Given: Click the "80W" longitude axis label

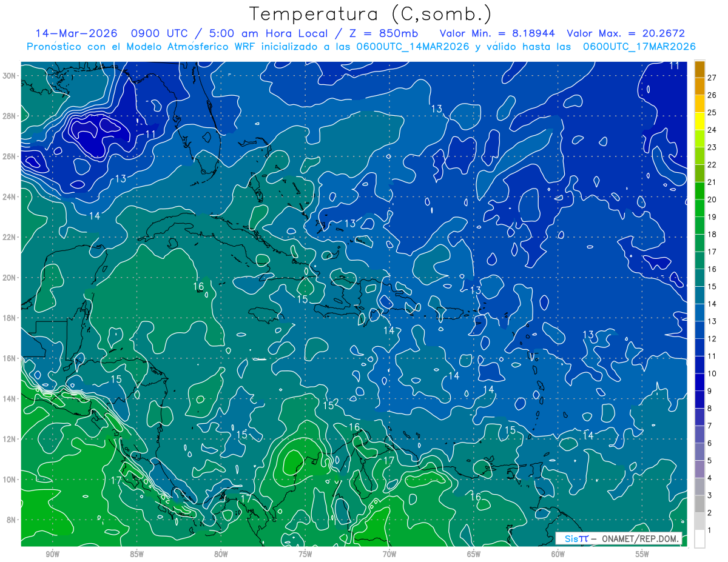Looking at the screenshot, I should (x=221, y=554).
